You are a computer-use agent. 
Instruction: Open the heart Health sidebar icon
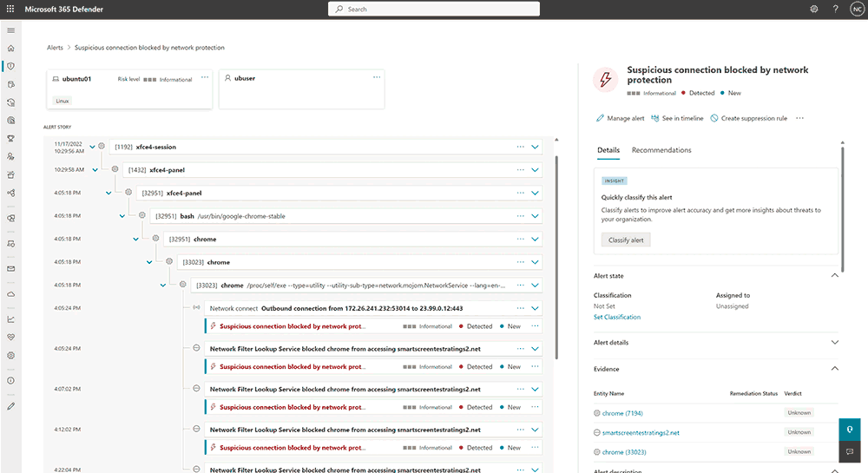point(10,337)
